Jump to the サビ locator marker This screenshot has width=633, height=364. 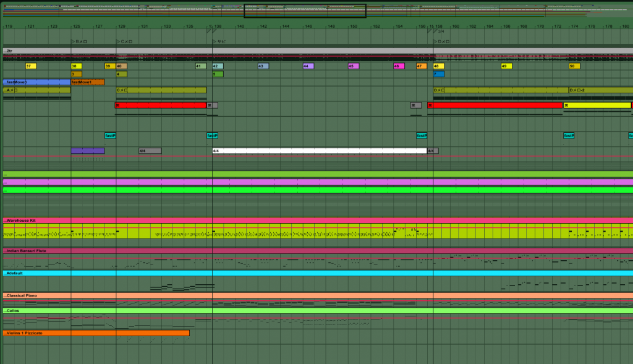215,41
